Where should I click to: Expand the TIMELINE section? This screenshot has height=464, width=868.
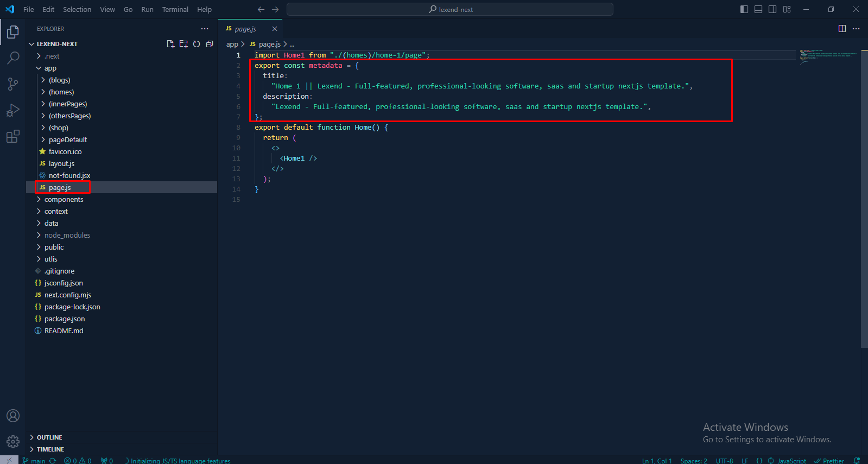coord(122,449)
